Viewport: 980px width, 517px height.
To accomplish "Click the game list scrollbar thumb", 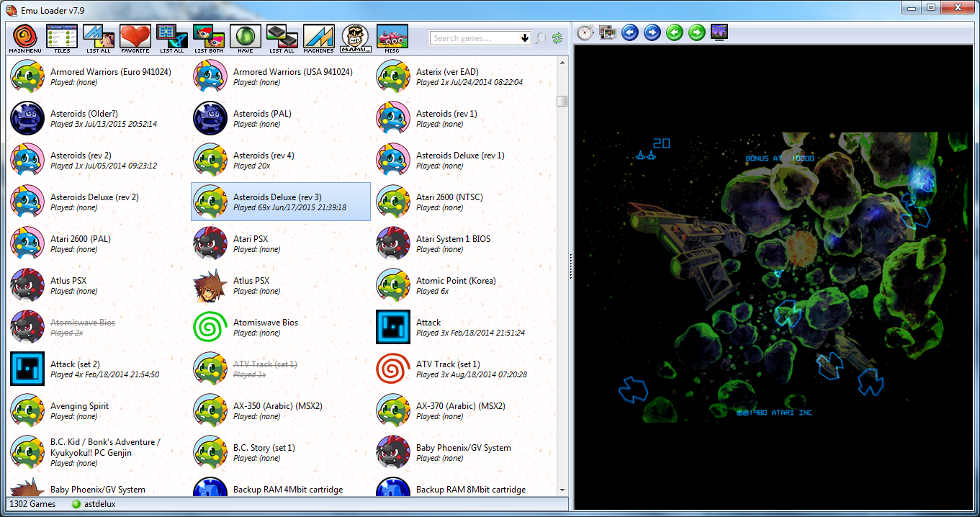I will 562,101.
